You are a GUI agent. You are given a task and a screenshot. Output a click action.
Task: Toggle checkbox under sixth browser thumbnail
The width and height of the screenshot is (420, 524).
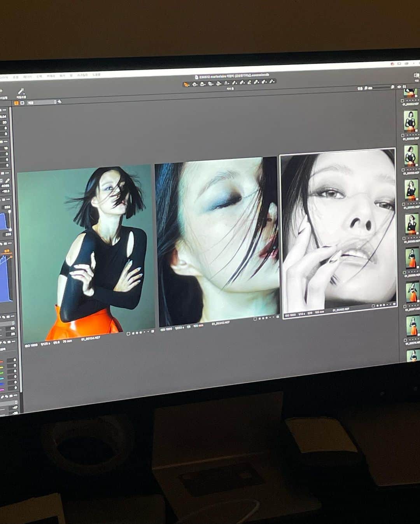[405, 272]
